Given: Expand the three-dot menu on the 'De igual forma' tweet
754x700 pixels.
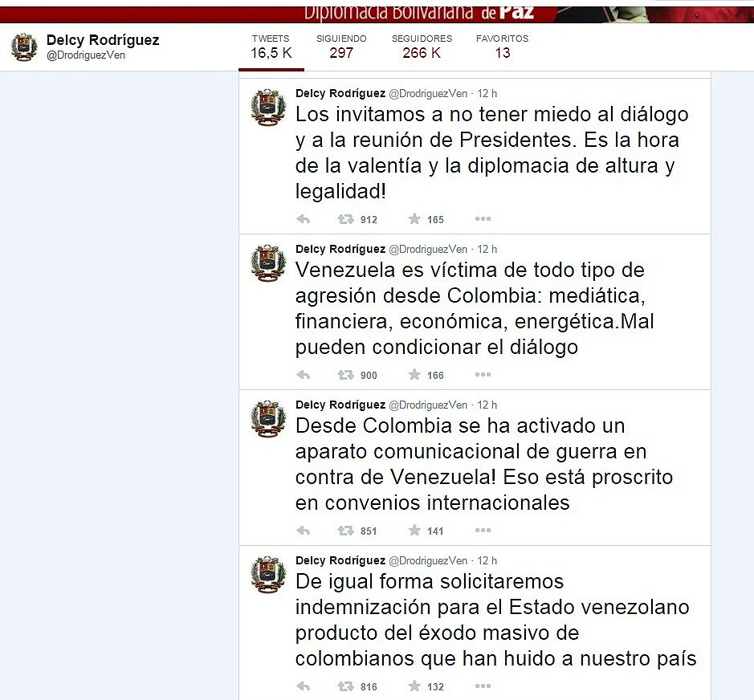Looking at the screenshot, I should [x=483, y=686].
